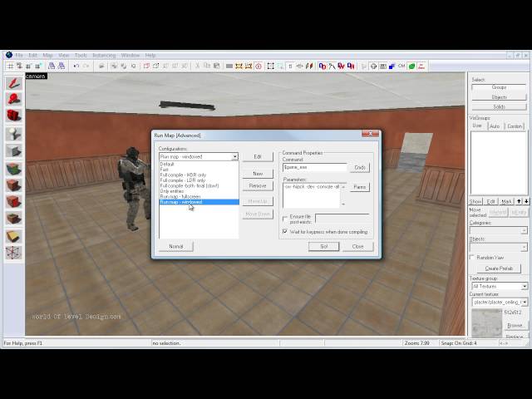Select the Apply Decals tool
Screen dimensions: 532x399
tap(13, 201)
